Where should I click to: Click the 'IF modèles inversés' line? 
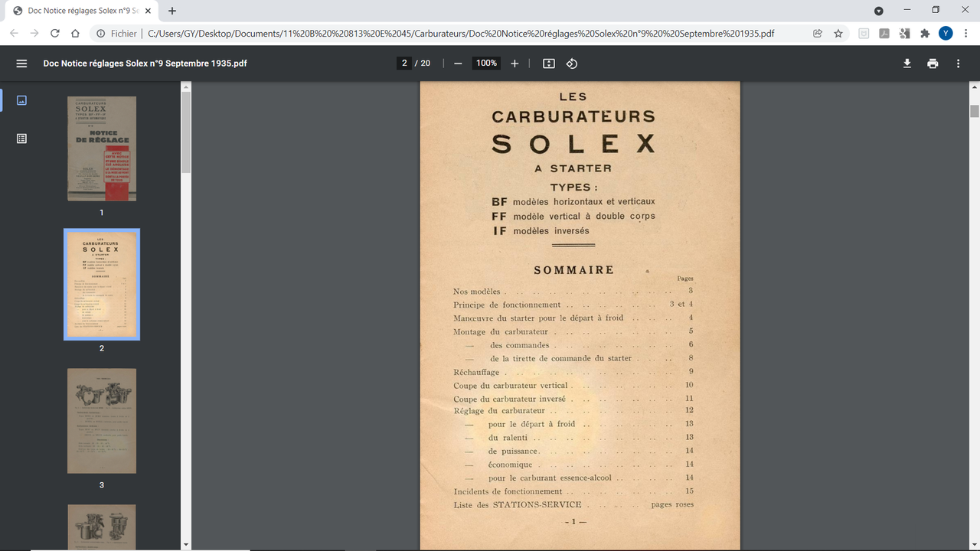(541, 231)
